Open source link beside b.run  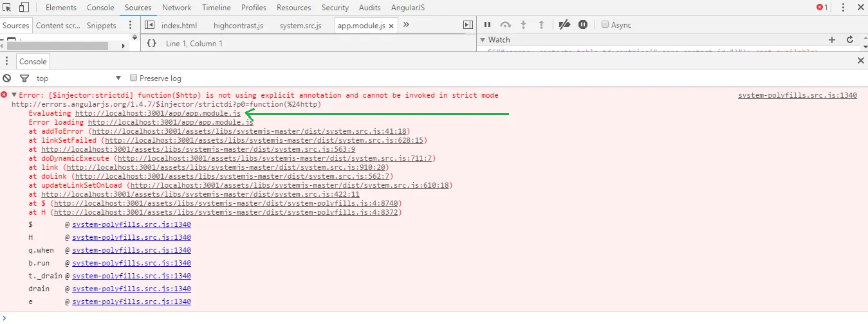(x=131, y=263)
